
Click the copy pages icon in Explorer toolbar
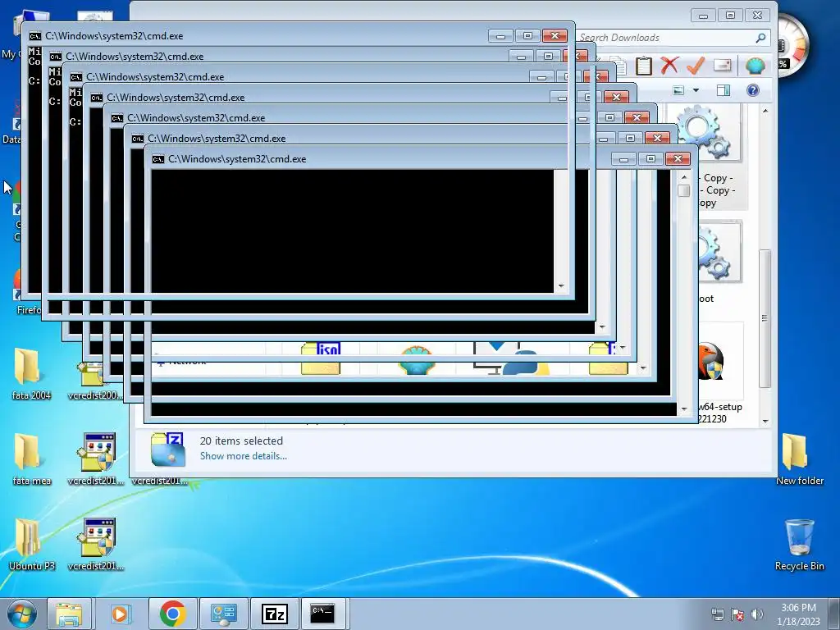point(620,66)
